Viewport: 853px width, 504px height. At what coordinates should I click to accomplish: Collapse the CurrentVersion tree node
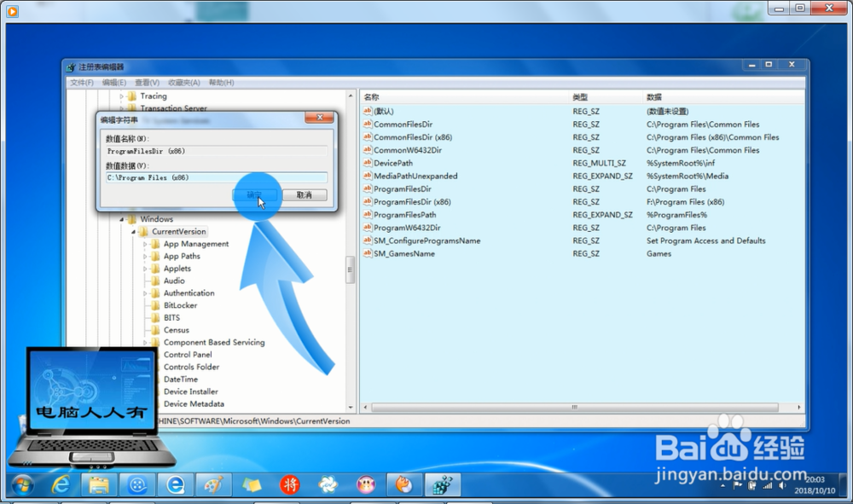click(133, 232)
